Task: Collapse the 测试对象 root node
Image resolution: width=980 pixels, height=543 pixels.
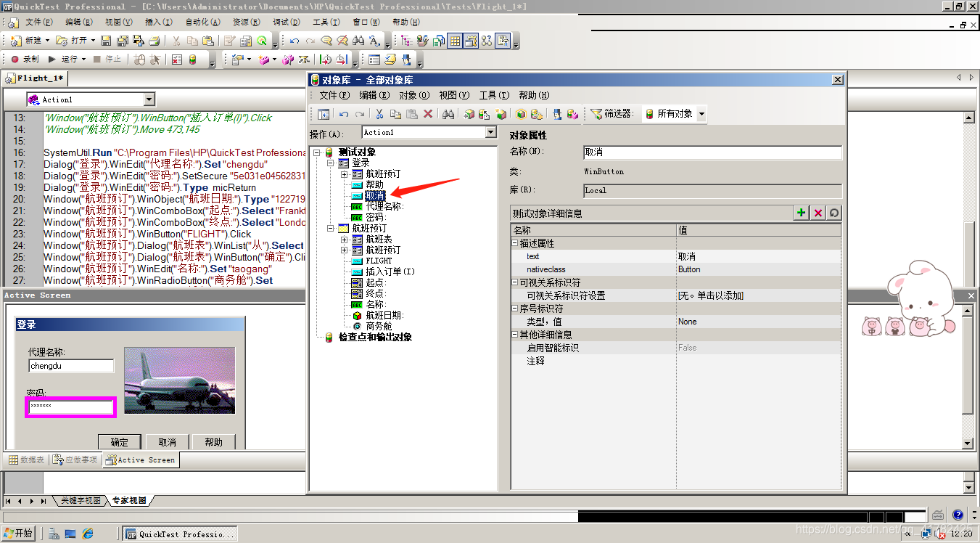Action: (317, 152)
